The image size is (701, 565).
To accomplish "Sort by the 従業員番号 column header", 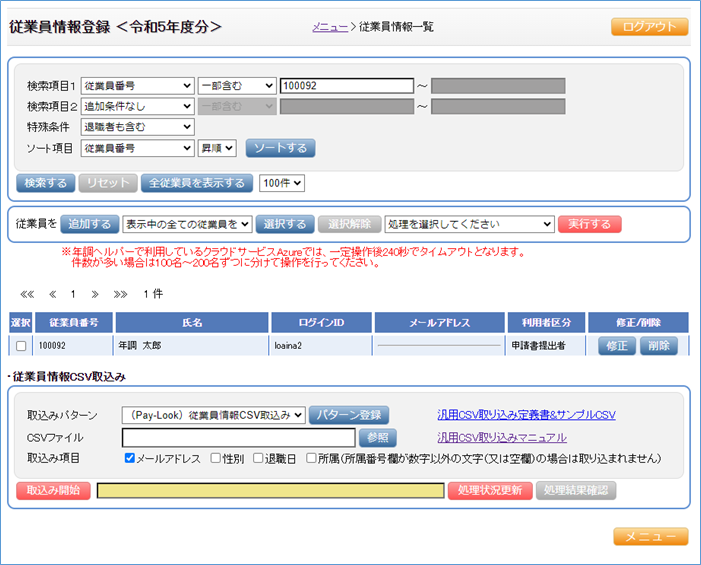I will pyautogui.click(x=73, y=322).
